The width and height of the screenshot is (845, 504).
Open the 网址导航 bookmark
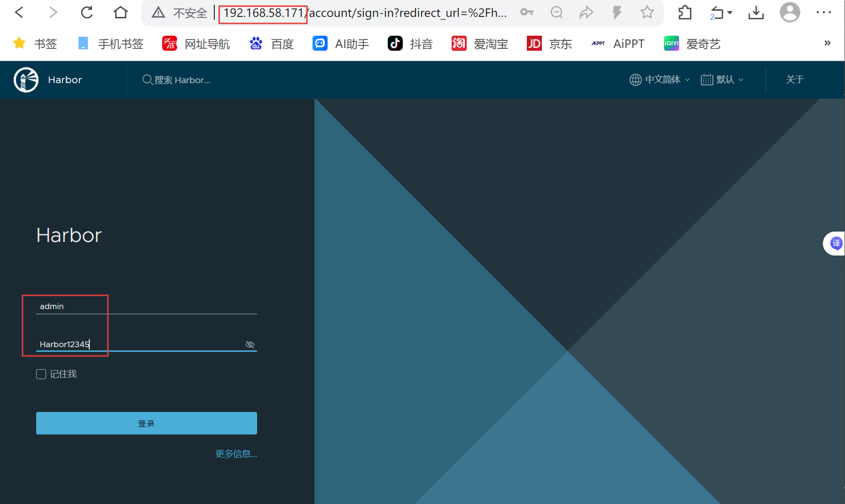[196, 44]
